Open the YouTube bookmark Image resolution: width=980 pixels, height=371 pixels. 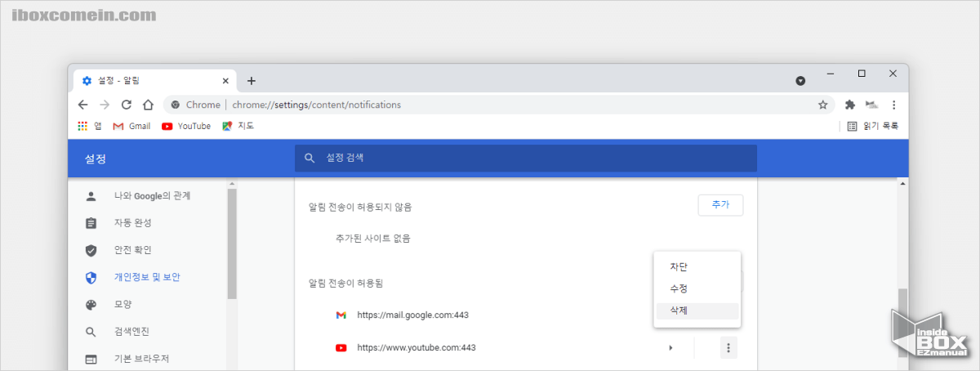click(x=186, y=126)
